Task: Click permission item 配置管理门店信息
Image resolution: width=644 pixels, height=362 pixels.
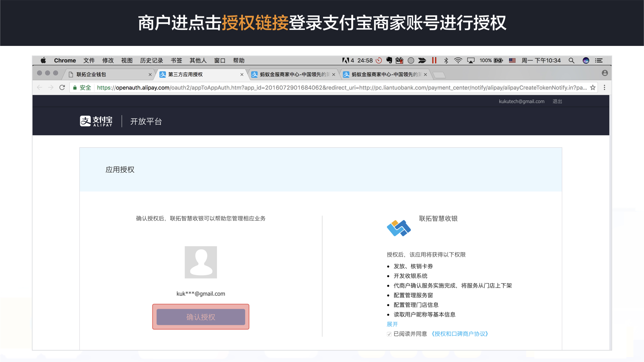Action: 416,305
